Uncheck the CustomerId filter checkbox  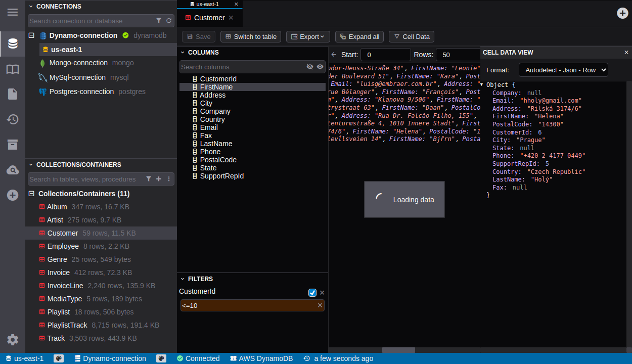pyautogui.click(x=312, y=293)
